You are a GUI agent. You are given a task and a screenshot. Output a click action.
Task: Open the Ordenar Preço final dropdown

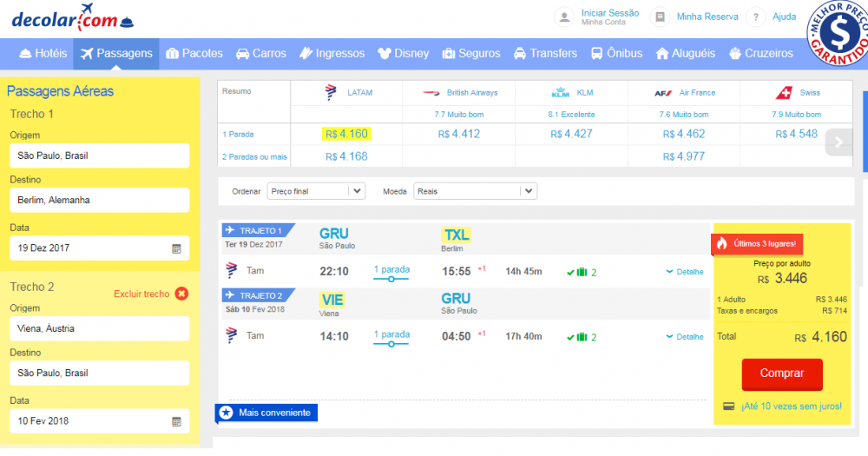pos(316,191)
